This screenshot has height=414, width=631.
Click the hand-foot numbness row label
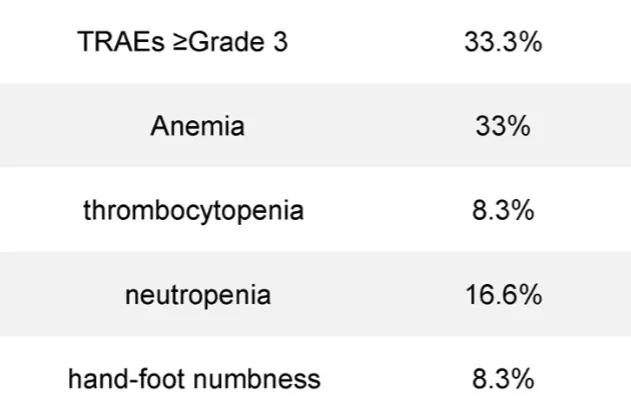click(x=194, y=380)
